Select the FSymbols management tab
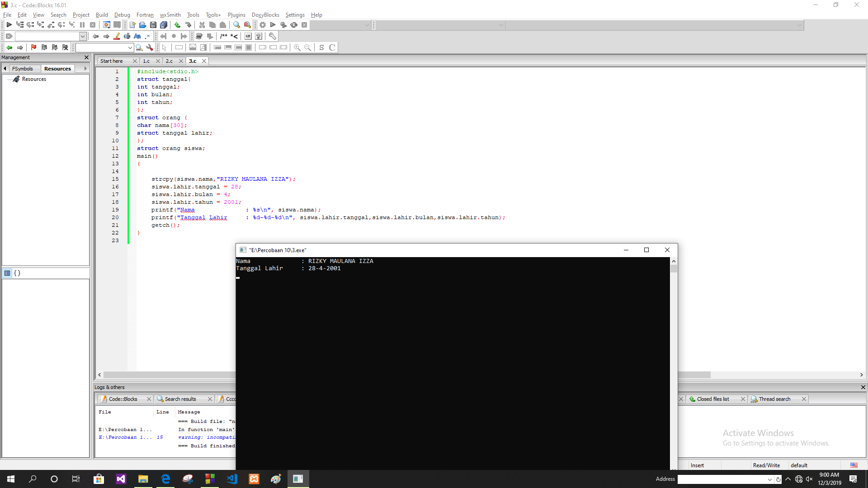Screen dimensions: 868x488 [23, 69]
